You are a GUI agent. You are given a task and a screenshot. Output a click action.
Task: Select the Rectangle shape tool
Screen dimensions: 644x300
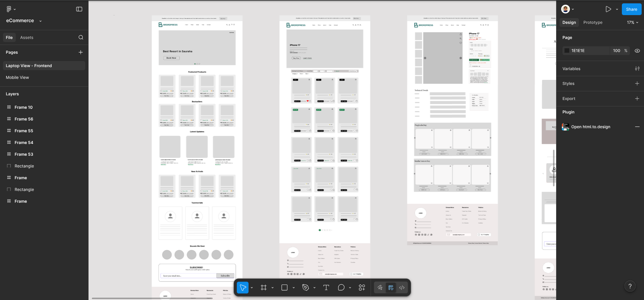tap(284, 288)
